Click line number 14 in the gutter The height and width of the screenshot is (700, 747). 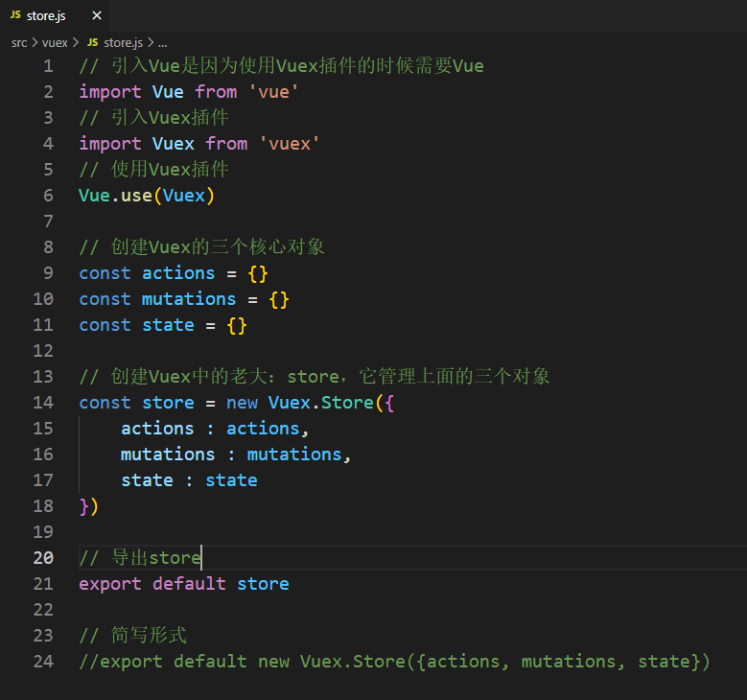[x=43, y=403]
